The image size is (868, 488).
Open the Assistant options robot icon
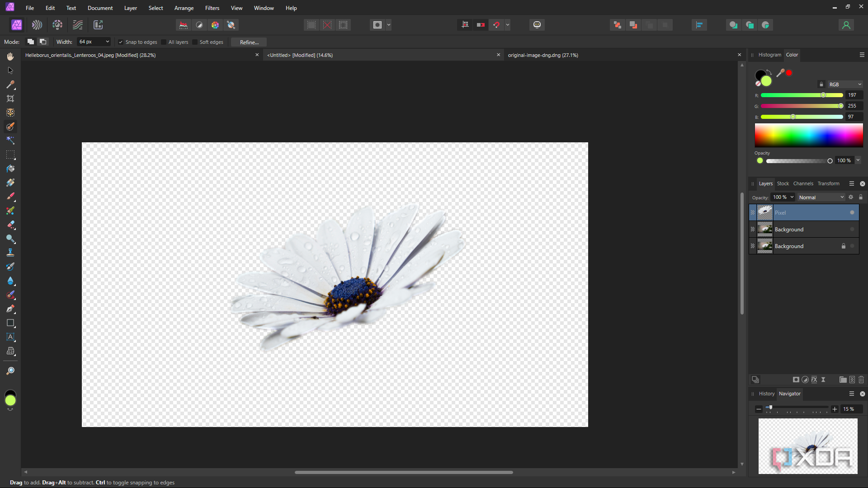(x=537, y=25)
